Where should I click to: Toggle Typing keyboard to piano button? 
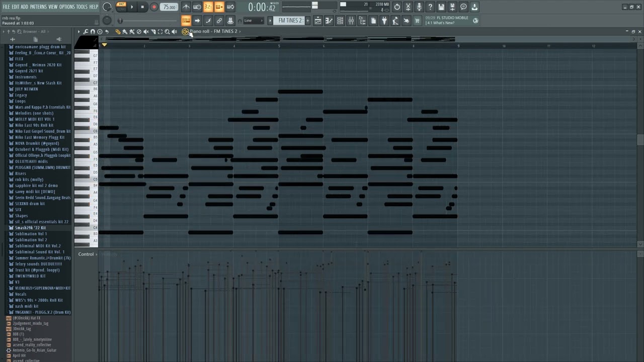click(x=186, y=21)
